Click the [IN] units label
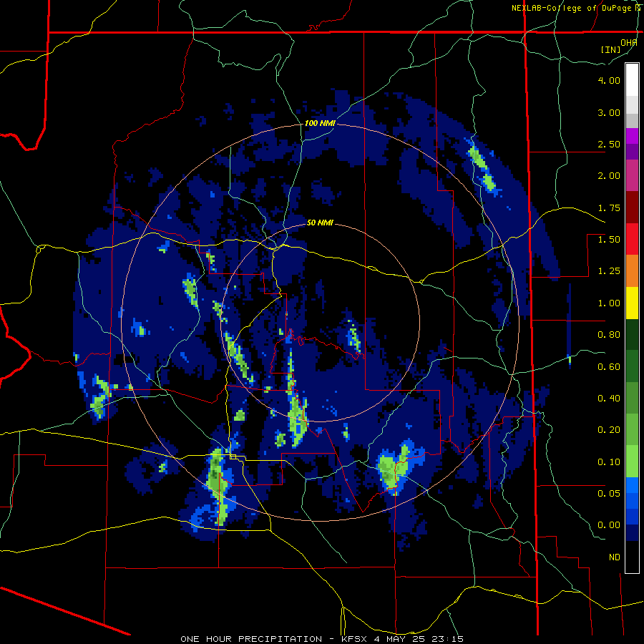Viewport: 644px width, 644px height. pos(611,49)
